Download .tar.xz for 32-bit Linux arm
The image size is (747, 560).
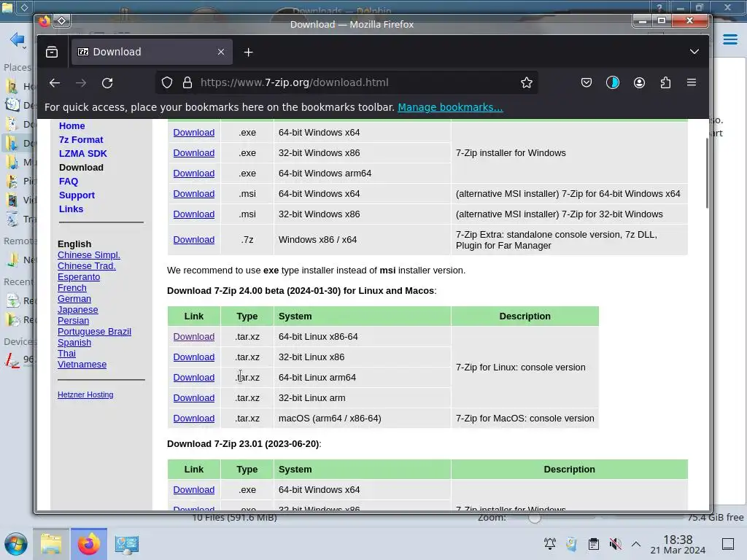pyautogui.click(x=194, y=398)
